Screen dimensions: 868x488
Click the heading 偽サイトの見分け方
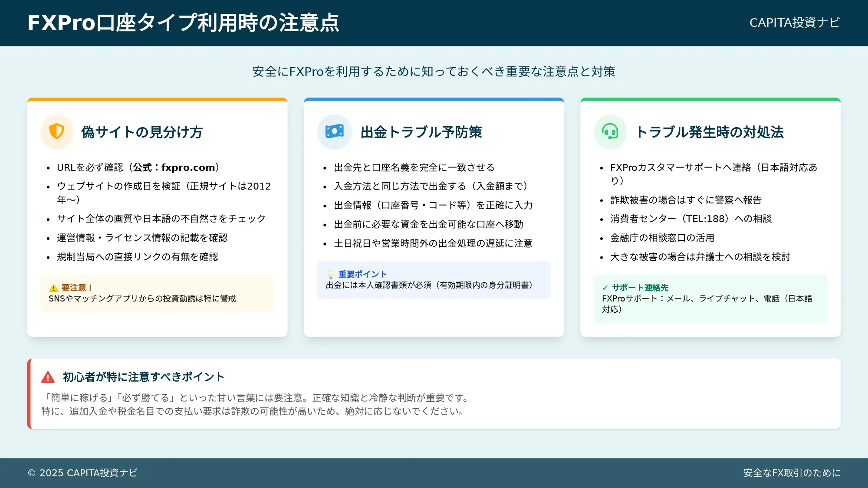coord(142,132)
